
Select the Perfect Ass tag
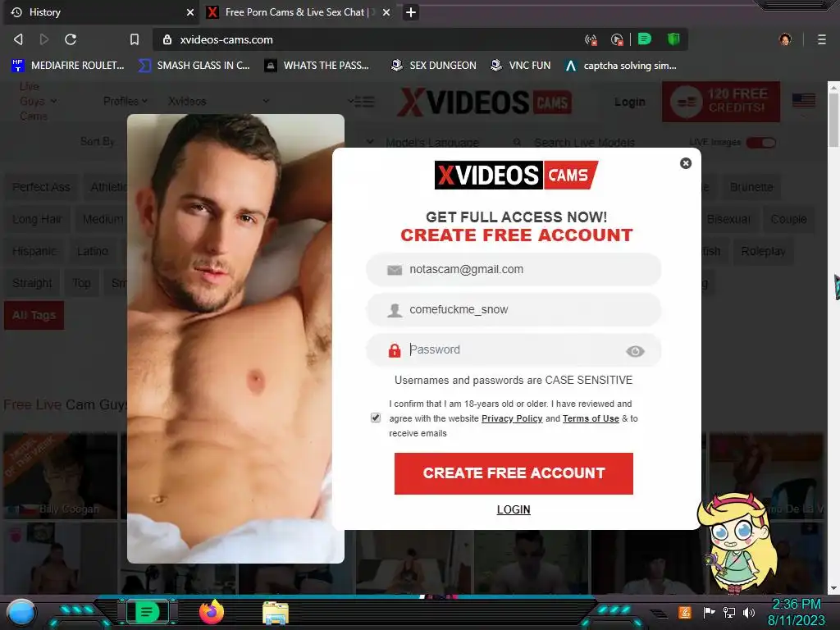click(41, 188)
